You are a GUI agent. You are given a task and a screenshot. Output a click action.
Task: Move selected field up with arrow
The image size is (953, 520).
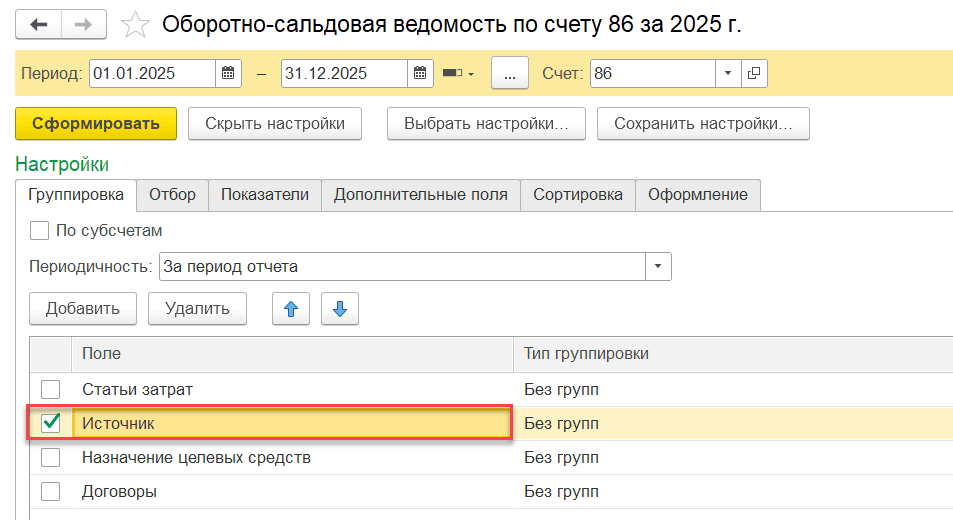point(291,309)
